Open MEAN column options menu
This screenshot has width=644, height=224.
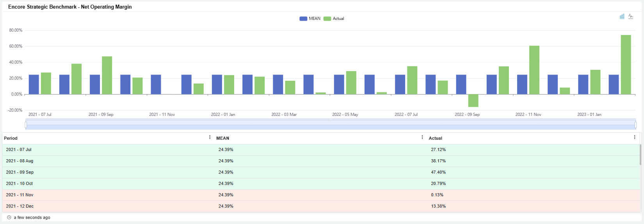pos(422,137)
